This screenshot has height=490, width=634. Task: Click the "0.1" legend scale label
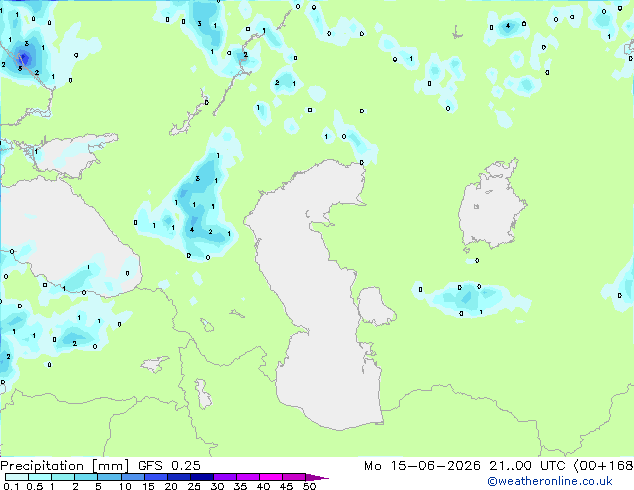pyautogui.click(x=11, y=486)
